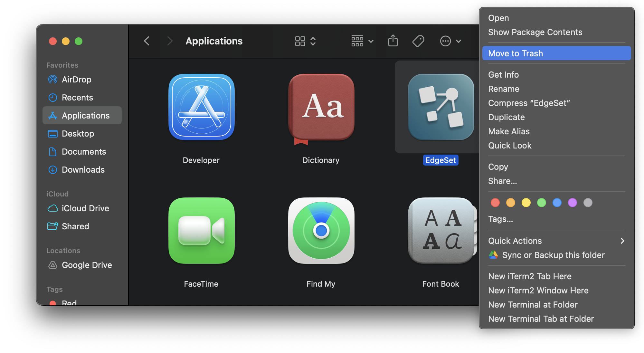
Task: Click the FaceTime name label
Action: (x=201, y=284)
